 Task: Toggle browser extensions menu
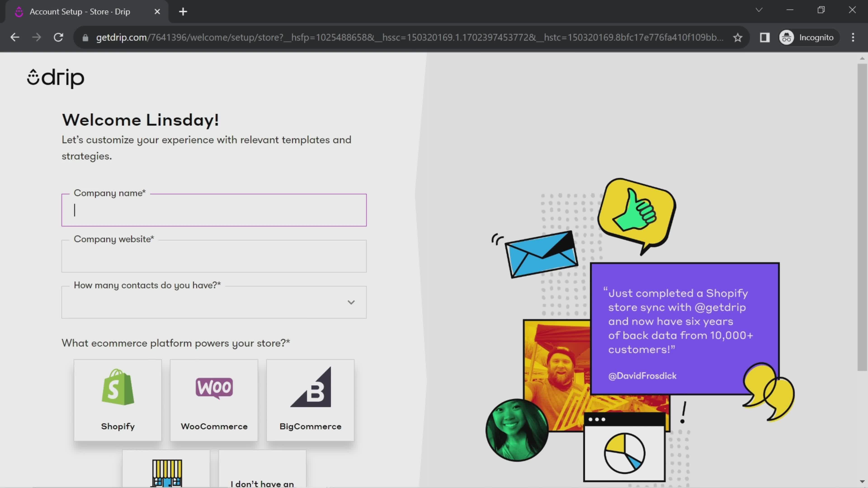[x=765, y=37]
